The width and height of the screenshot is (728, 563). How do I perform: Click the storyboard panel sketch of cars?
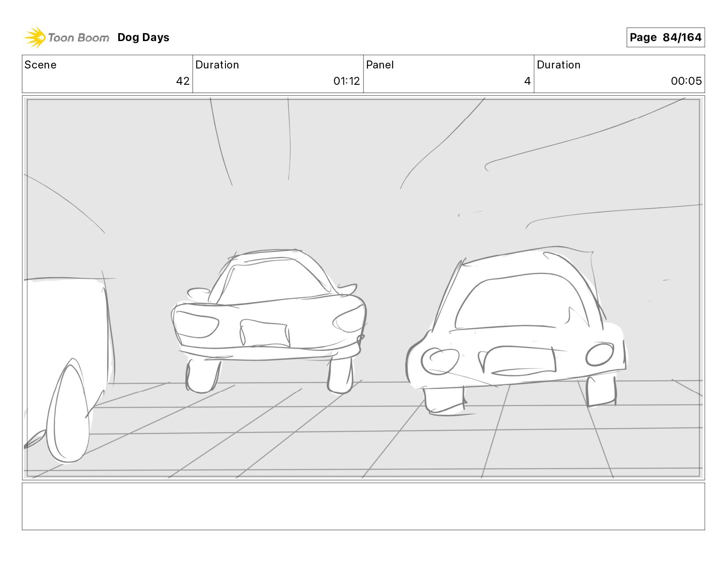click(x=364, y=288)
